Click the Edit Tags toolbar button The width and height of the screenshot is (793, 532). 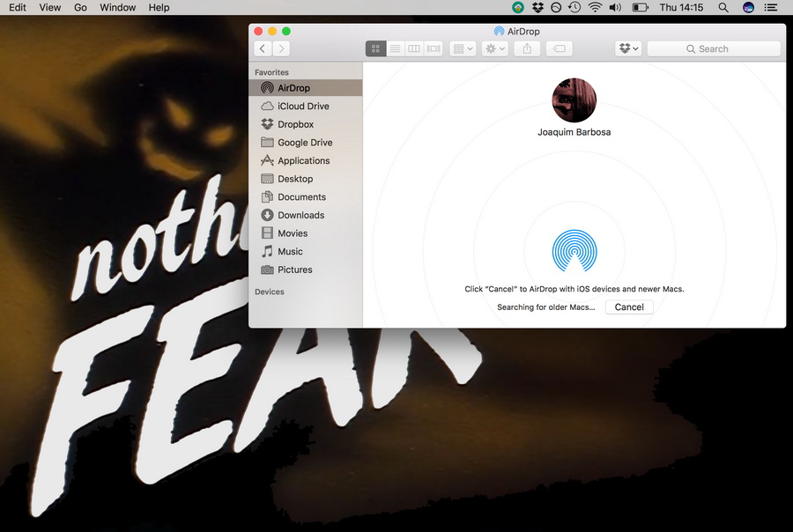click(560, 49)
